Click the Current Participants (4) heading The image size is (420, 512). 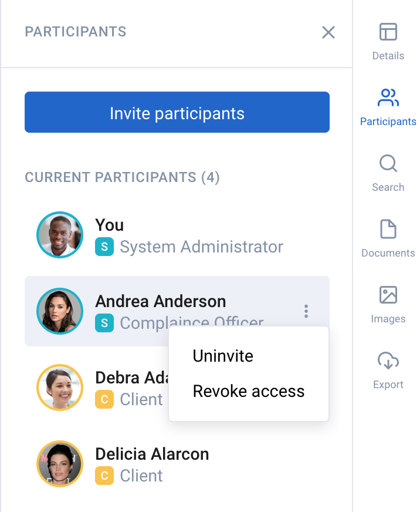pos(123,177)
